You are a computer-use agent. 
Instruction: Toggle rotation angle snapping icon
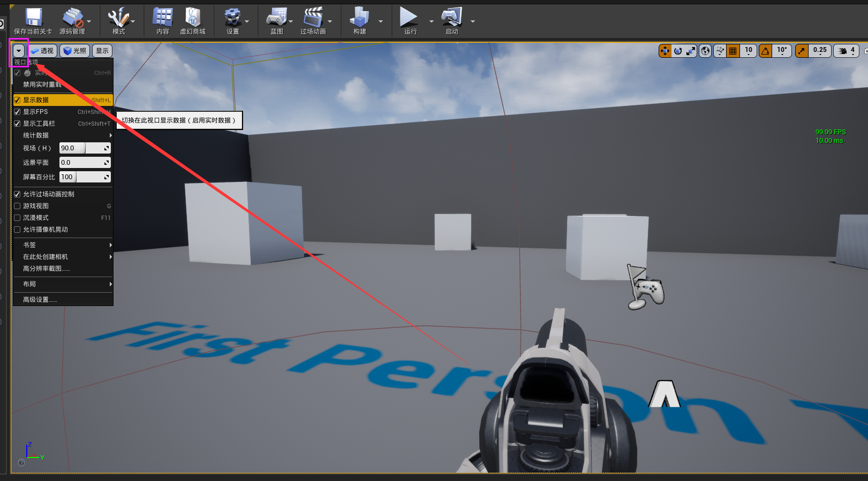click(x=766, y=51)
